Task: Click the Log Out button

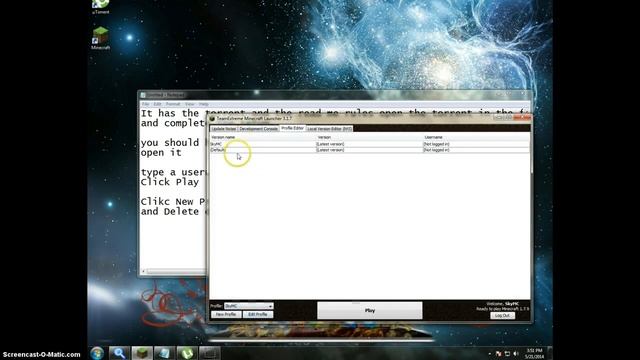Action: coord(502,316)
